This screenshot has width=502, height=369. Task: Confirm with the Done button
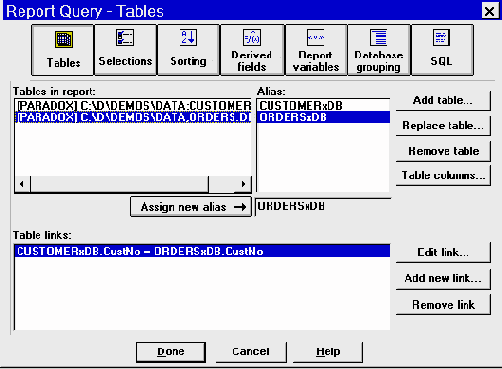(171, 352)
